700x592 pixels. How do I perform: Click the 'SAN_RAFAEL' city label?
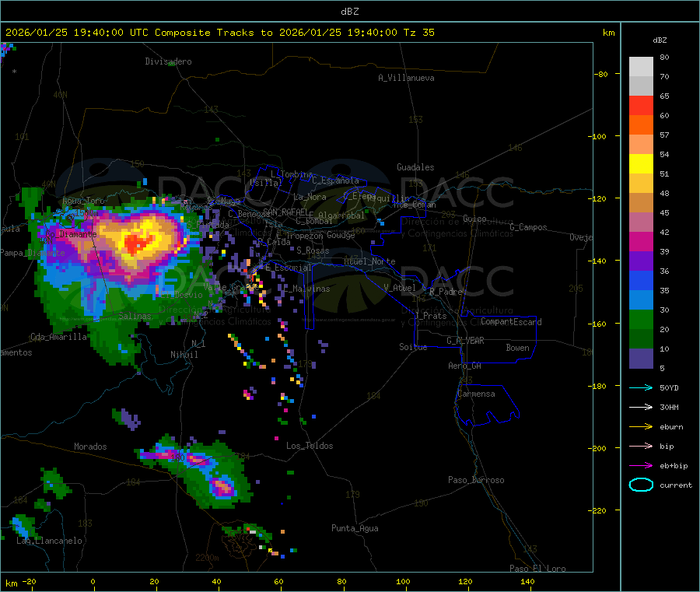285,212
